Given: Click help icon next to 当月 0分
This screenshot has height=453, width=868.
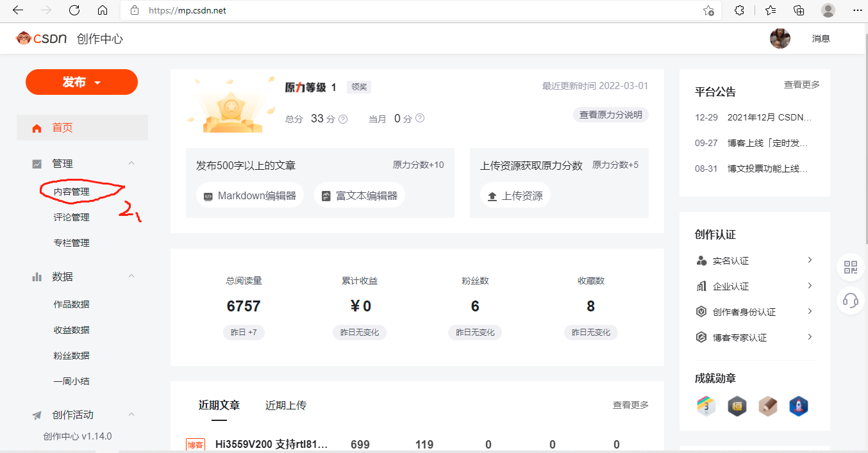Looking at the screenshot, I should click(420, 119).
